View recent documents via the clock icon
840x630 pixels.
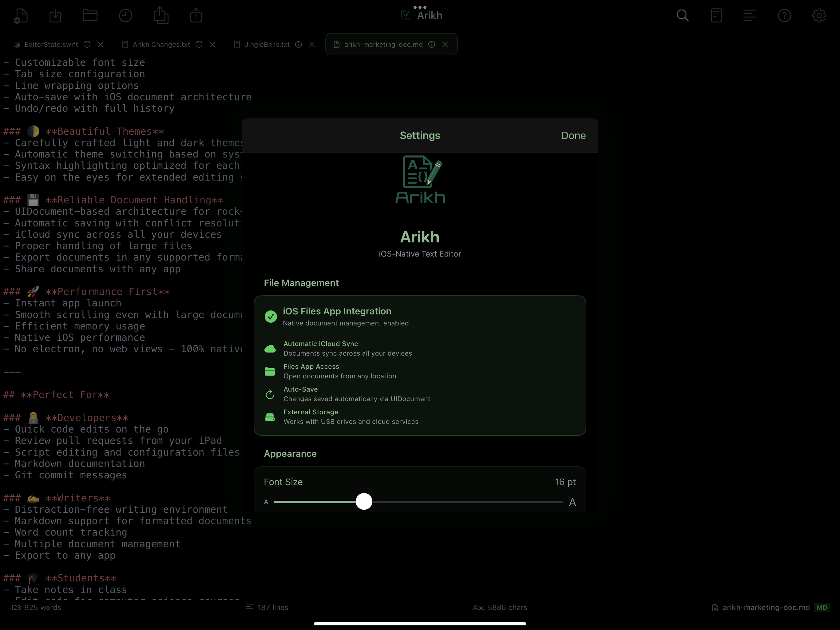(x=125, y=15)
